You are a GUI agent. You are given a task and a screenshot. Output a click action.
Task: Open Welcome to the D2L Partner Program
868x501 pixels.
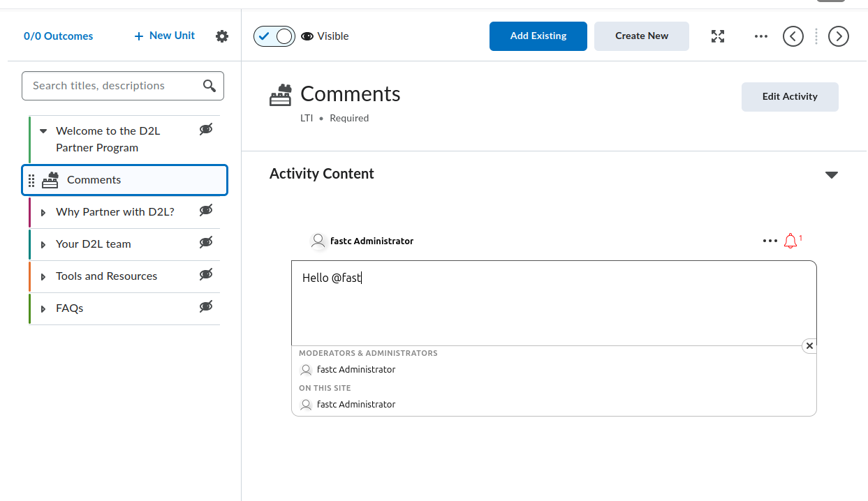coord(108,140)
